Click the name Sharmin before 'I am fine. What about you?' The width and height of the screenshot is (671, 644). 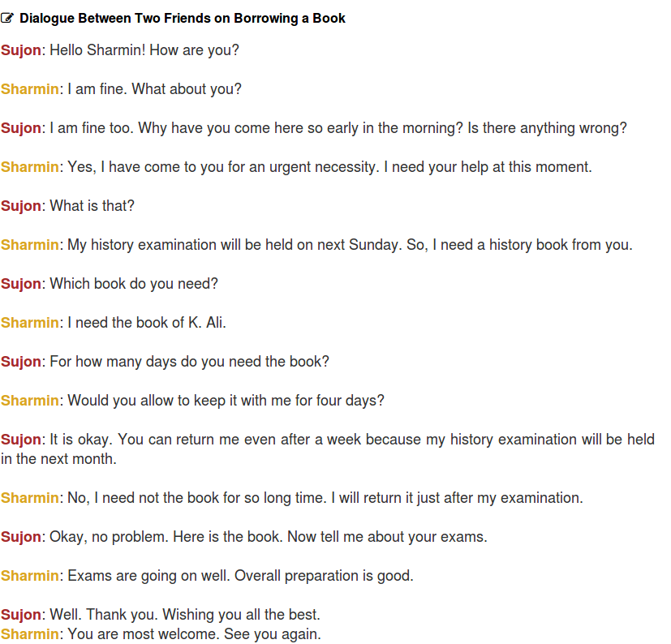pyautogui.click(x=29, y=89)
